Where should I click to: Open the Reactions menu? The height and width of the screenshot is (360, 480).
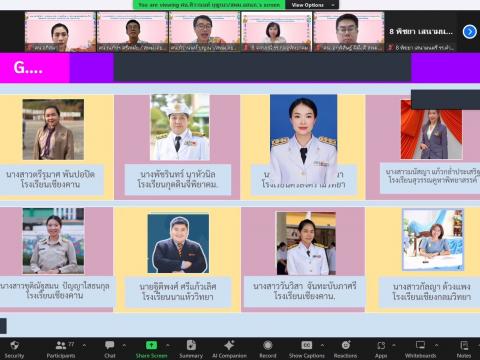pos(346,349)
